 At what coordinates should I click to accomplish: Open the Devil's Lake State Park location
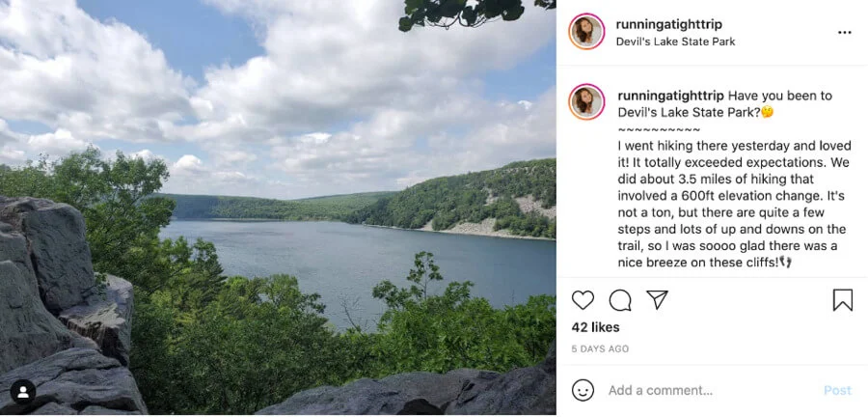pyautogui.click(x=675, y=42)
